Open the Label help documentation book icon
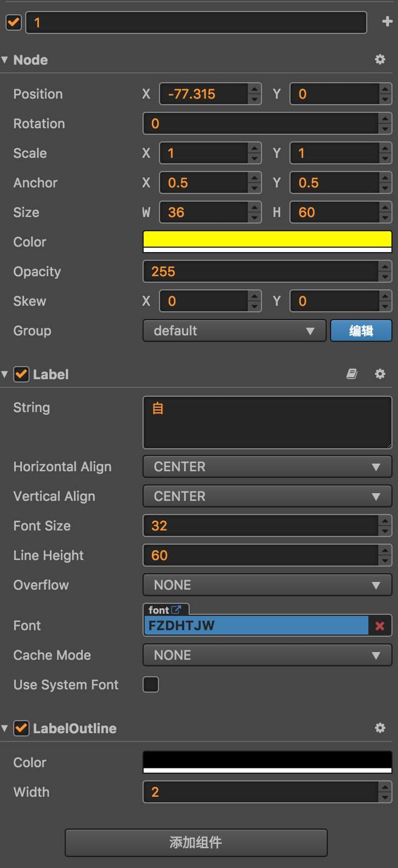The image size is (398, 868). point(352,374)
